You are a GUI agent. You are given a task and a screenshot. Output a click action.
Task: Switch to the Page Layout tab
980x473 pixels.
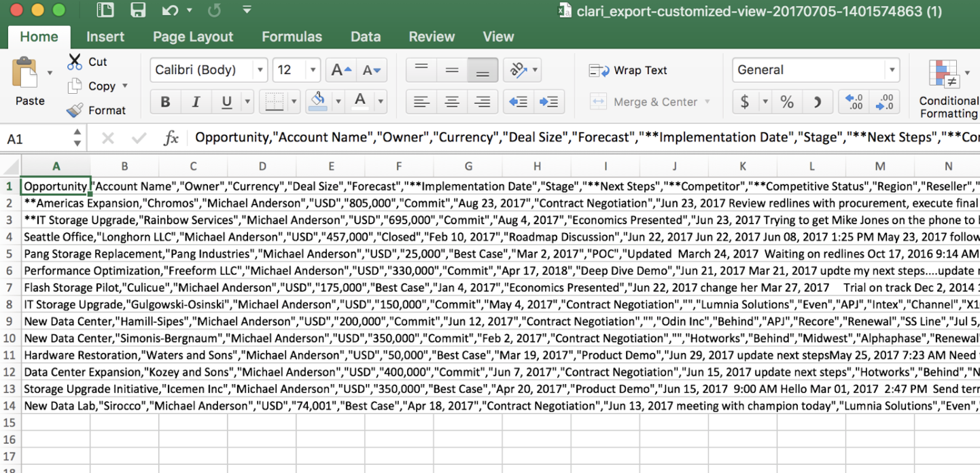click(x=193, y=37)
